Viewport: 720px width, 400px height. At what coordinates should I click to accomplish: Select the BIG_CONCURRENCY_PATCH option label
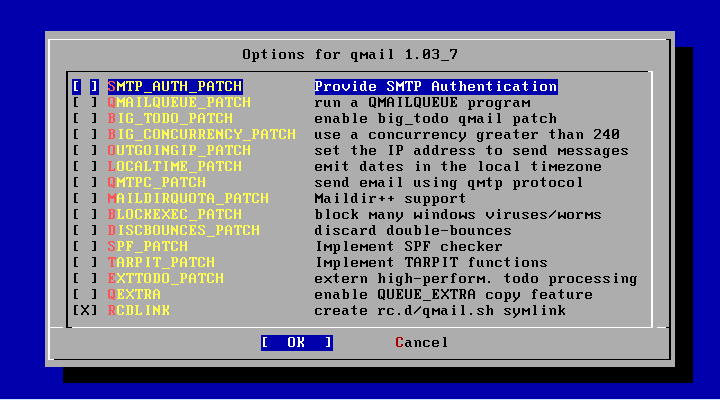(202, 135)
